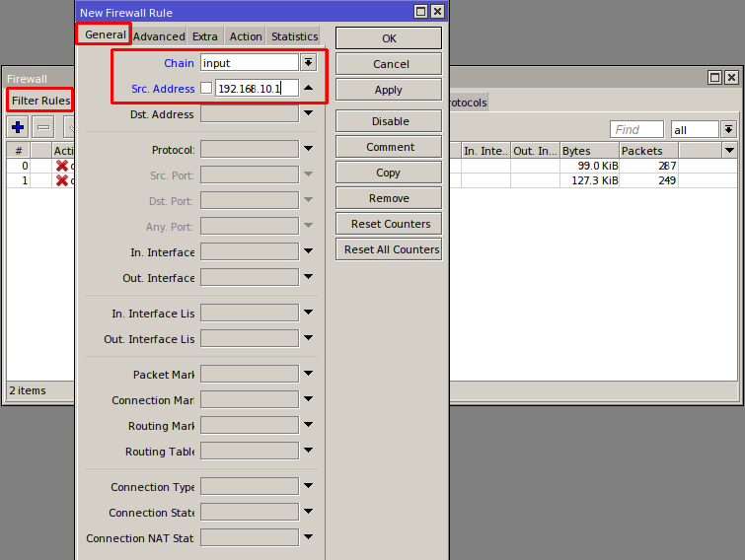This screenshot has width=745, height=560.
Task: Switch to the Extra tab
Action: pos(205,36)
